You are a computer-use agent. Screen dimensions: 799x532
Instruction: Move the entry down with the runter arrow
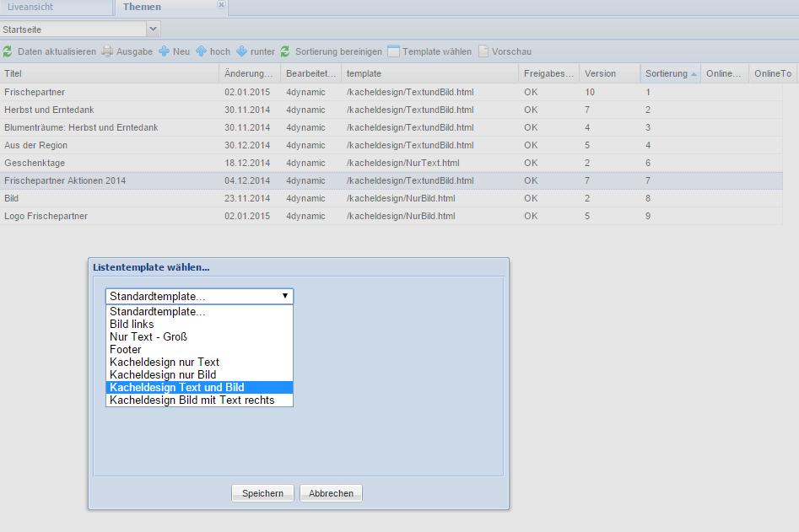pos(242,51)
